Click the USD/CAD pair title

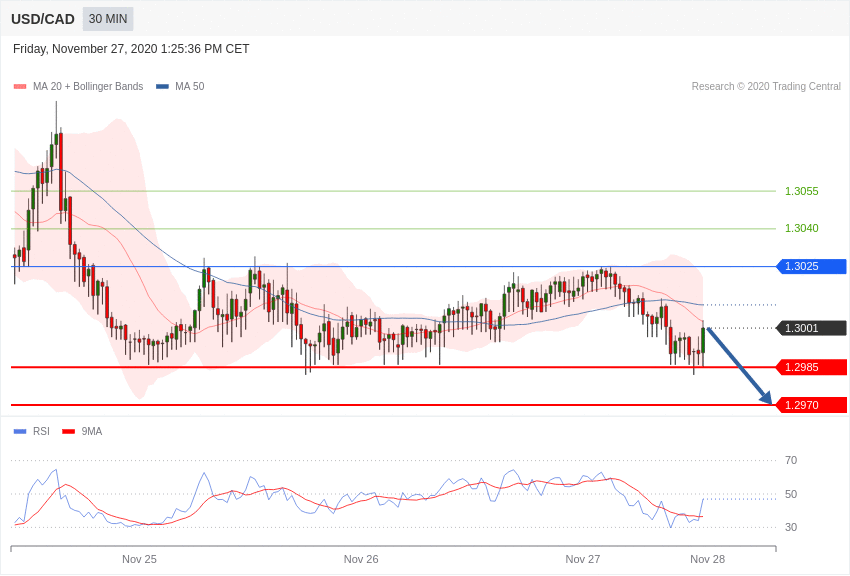point(43,19)
